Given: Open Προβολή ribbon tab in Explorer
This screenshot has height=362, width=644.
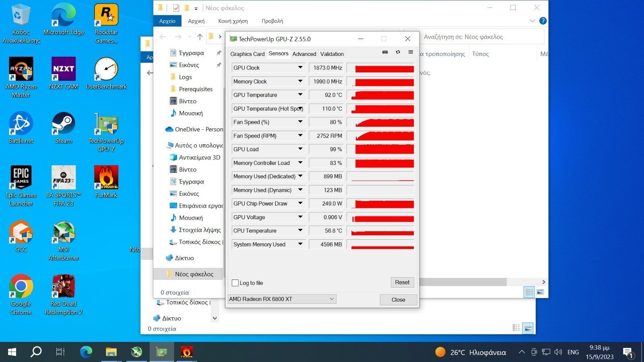Looking at the screenshot, I should pos(272,21).
